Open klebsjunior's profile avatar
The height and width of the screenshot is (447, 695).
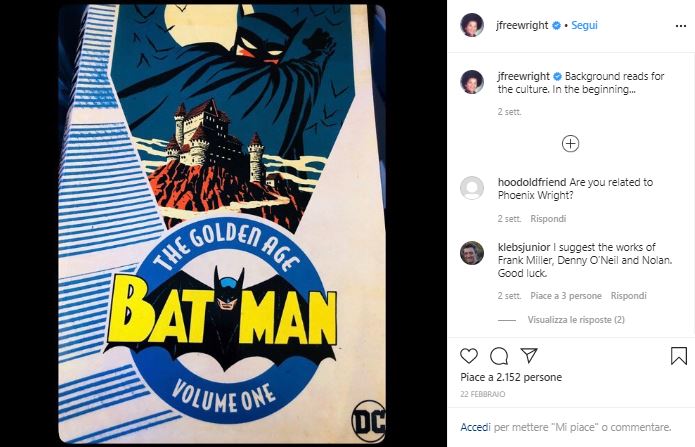coord(472,253)
